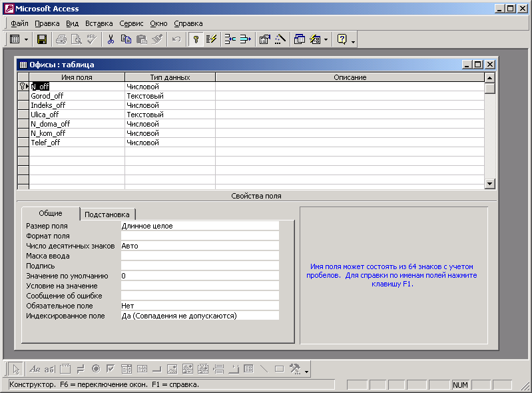Run the spelling check icon
Viewport: 532px width, 393px height.
tap(92, 39)
